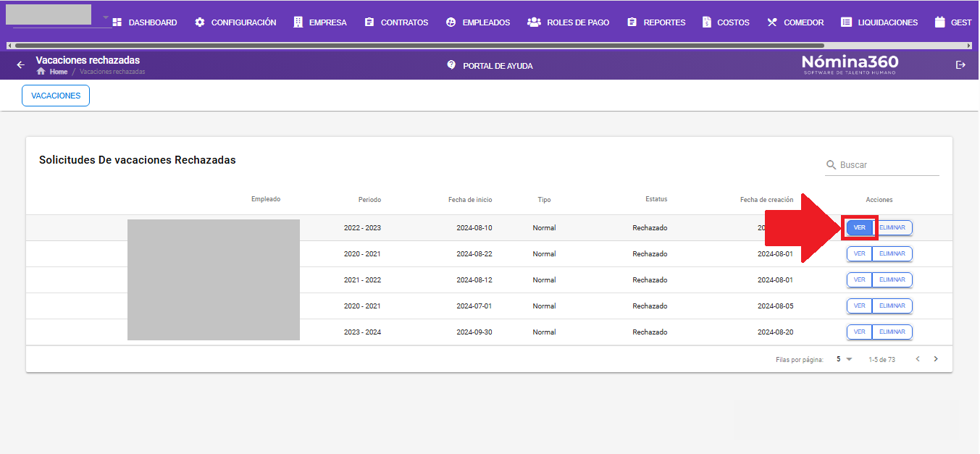Go to the next page arrow

point(936,359)
